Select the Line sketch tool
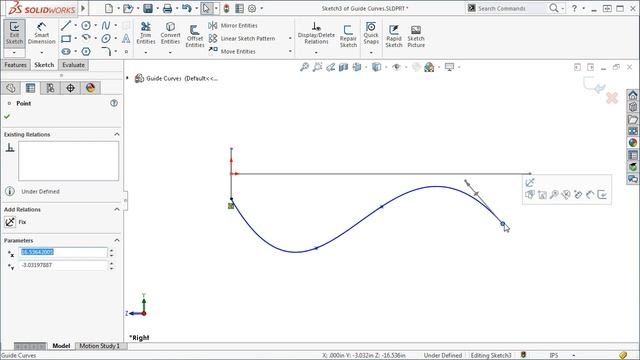 tap(66, 26)
